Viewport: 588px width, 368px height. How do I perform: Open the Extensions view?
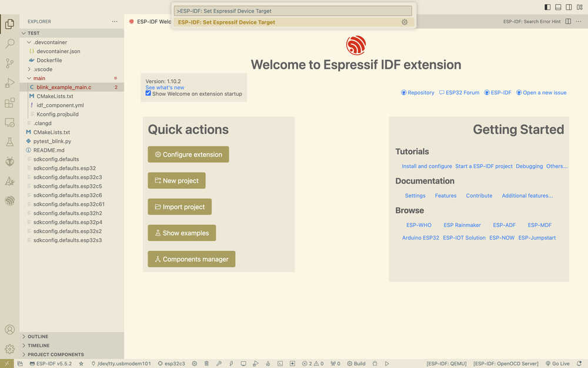(9, 103)
